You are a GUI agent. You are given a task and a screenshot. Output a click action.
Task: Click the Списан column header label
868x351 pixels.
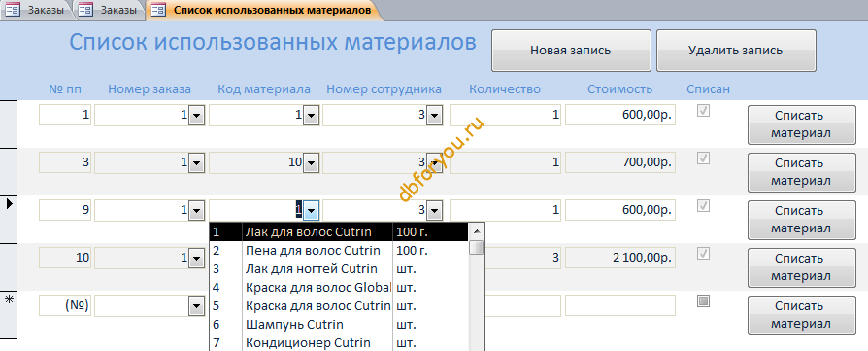tap(709, 88)
